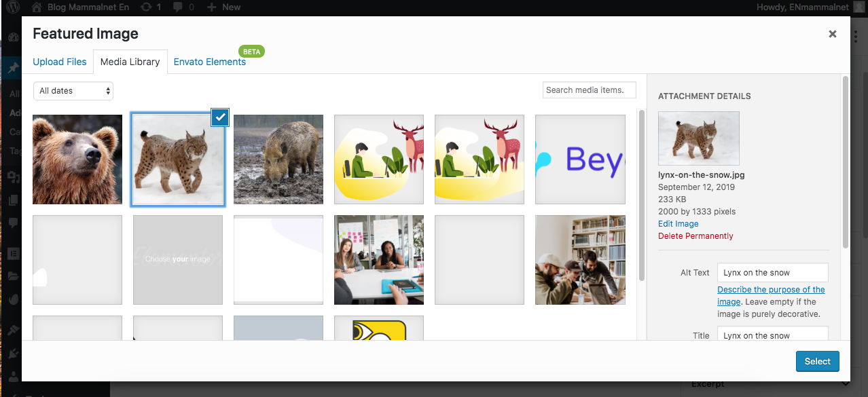Select the brown bear thumbnail
Screen dimensions: 868x397
(x=77, y=159)
